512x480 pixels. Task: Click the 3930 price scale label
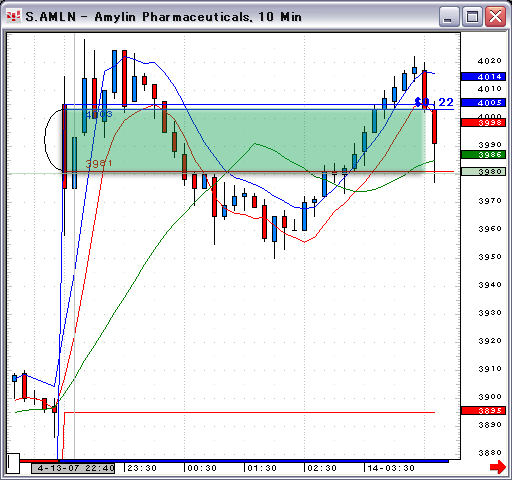pyautogui.click(x=490, y=313)
